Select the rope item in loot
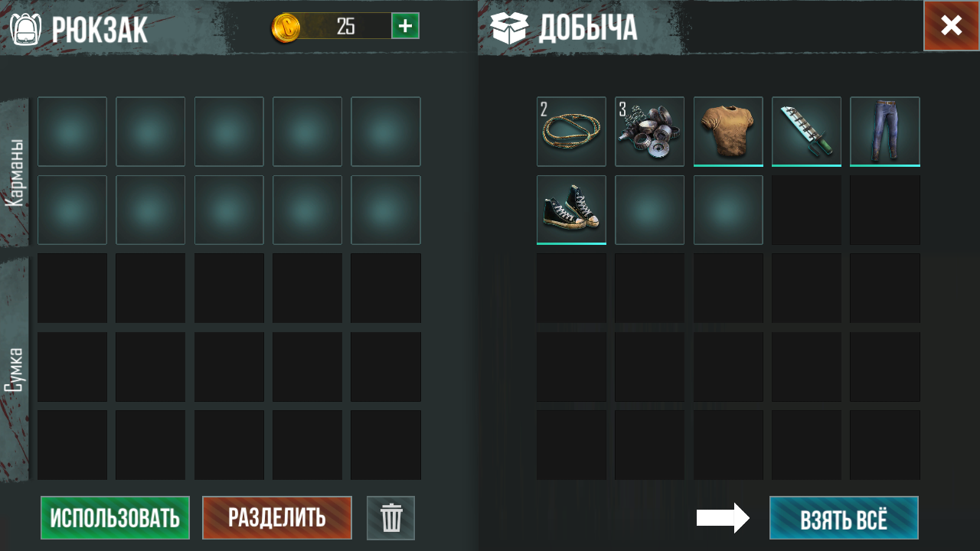The height and width of the screenshot is (551, 980). (571, 132)
